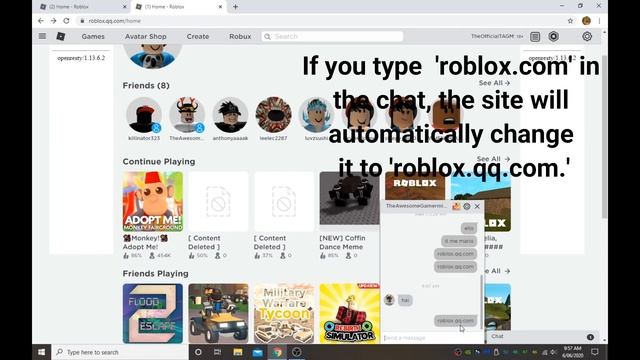
Task: Open the Roblox hamburger navigation menu
Action: click(x=42, y=36)
